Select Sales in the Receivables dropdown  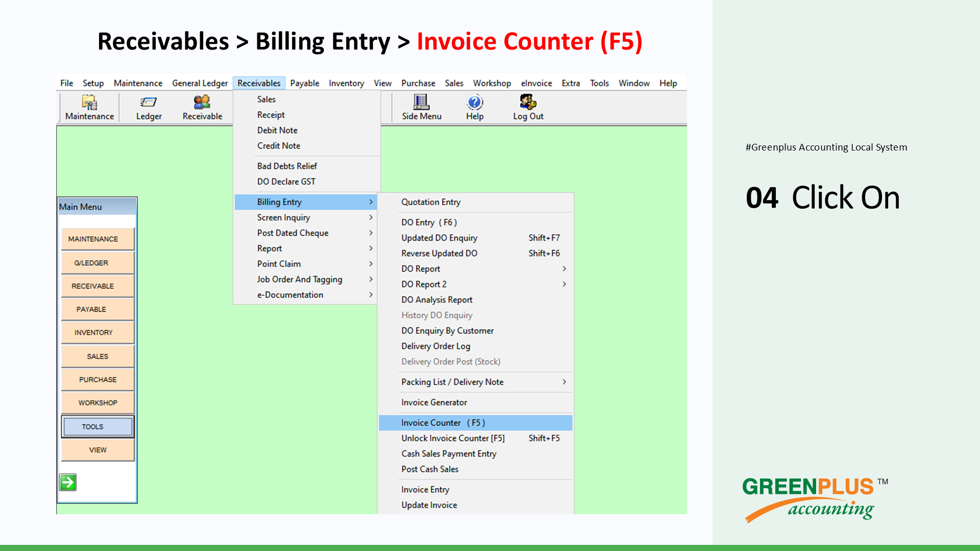coord(306,99)
